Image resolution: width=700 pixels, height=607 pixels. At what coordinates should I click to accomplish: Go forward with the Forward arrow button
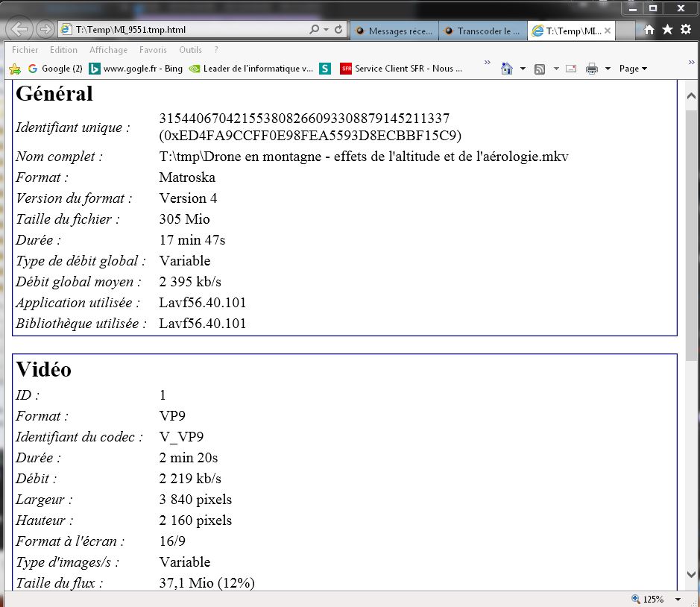(45, 30)
